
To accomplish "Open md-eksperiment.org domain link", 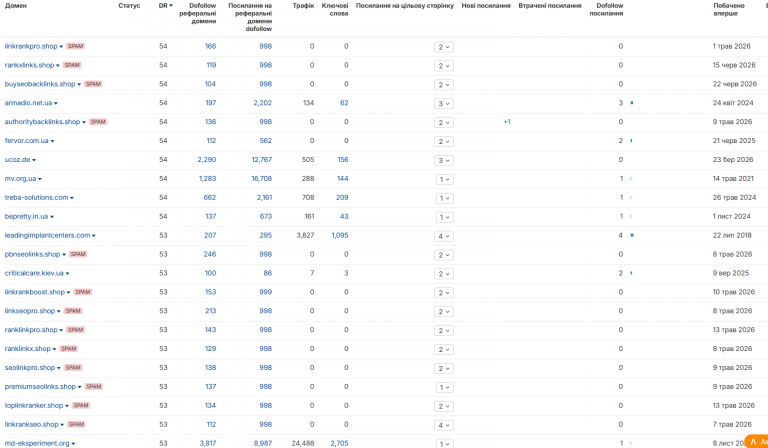I will (37, 443).
